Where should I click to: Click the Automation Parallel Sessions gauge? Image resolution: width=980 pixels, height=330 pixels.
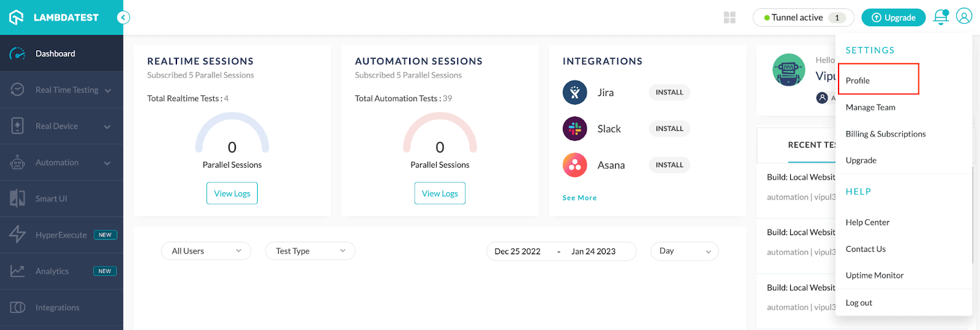click(x=440, y=133)
